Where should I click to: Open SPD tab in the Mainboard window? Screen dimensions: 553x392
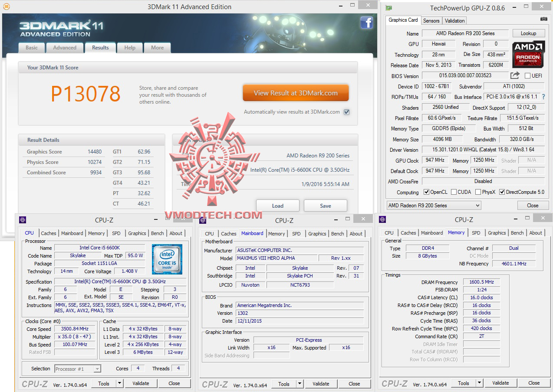[x=296, y=234]
